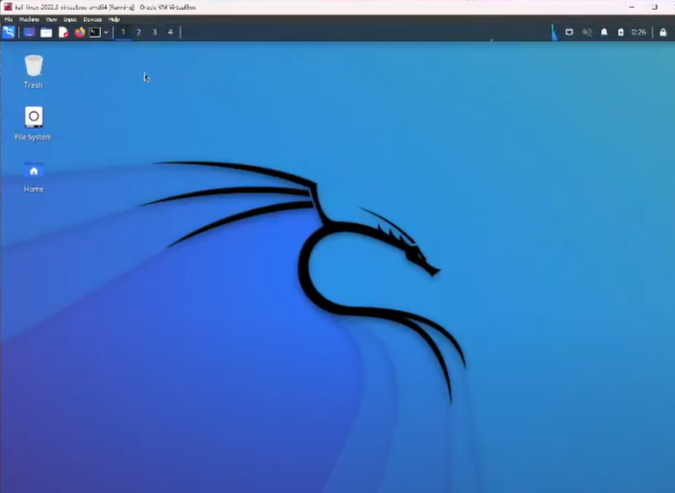Click the panel clock showing 0:26
Viewport: 675px width, 493px height.
click(x=639, y=32)
